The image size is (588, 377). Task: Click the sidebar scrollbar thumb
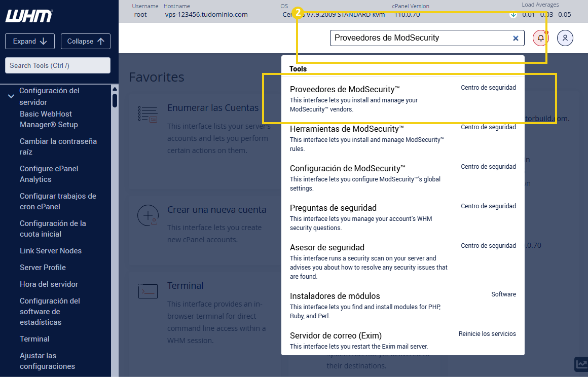point(115,100)
